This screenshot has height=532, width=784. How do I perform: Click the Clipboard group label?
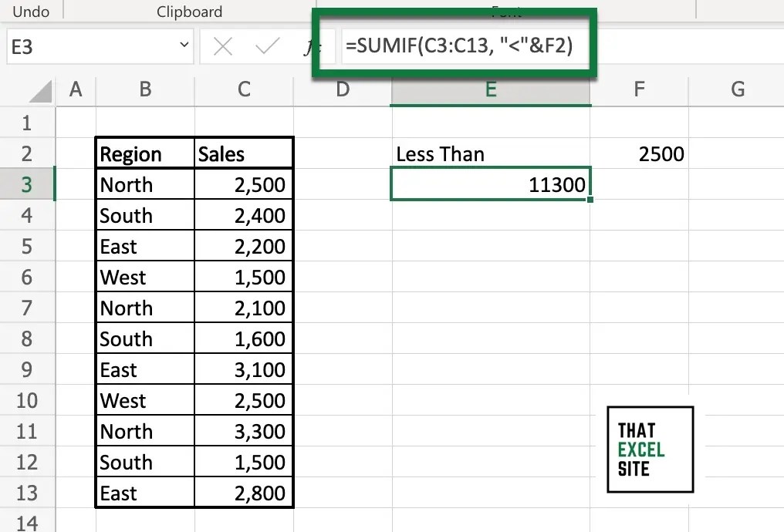(x=189, y=11)
